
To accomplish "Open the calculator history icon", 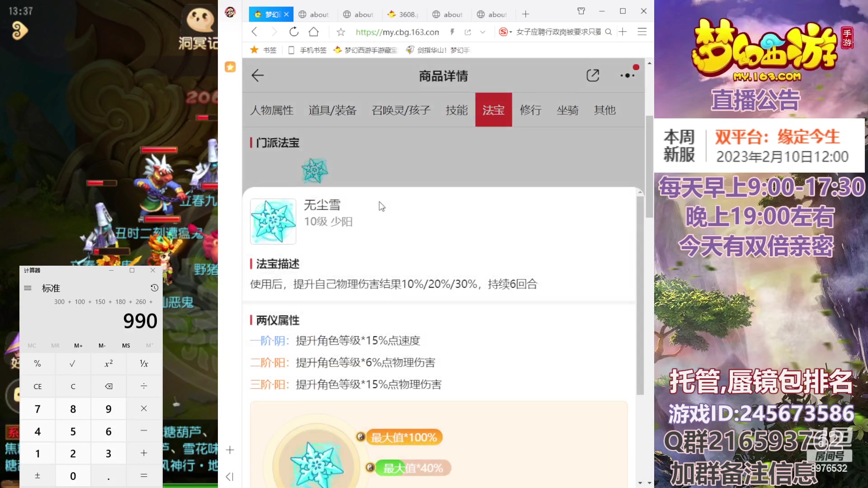I will point(154,288).
